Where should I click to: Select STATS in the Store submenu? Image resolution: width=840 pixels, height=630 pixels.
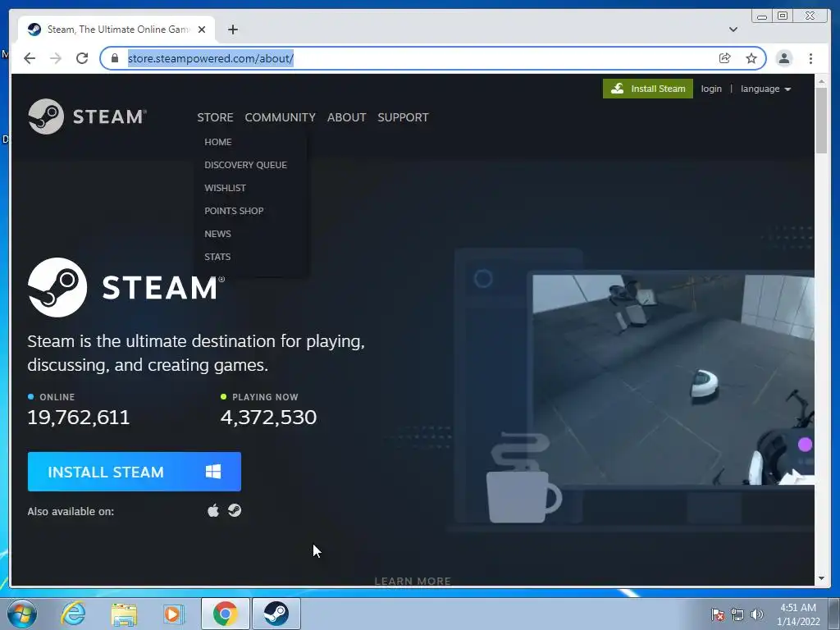pyautogui.click(x=217, y=257)
